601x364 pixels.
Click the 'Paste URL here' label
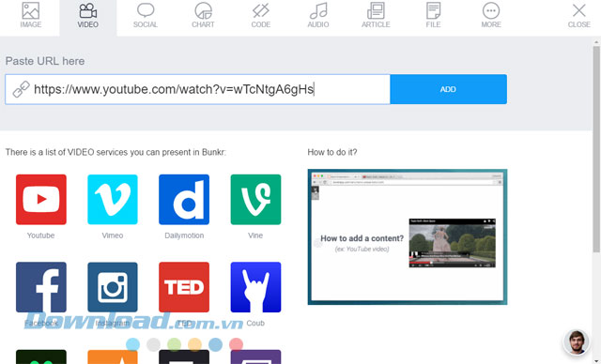click(x=45, y=61)
